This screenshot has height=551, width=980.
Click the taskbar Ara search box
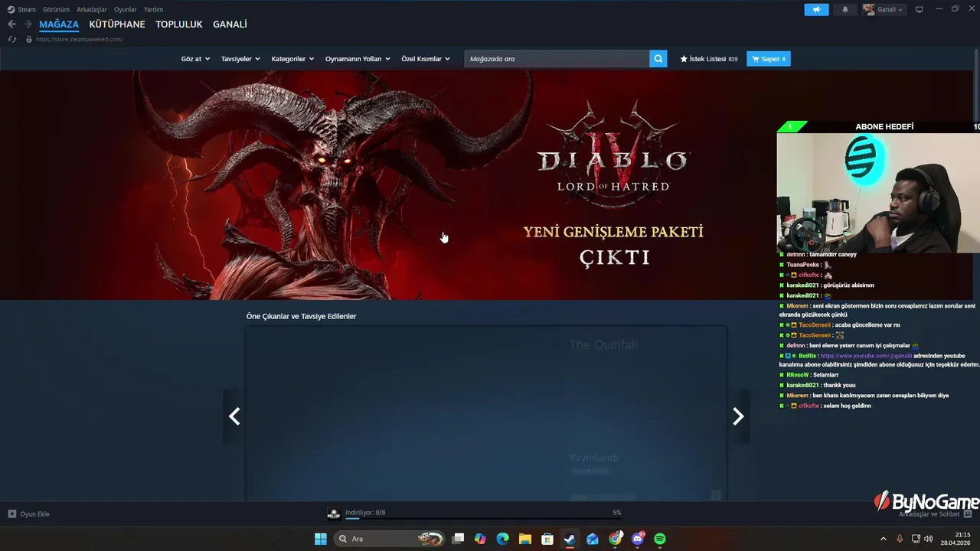click(x=390, y=539)
